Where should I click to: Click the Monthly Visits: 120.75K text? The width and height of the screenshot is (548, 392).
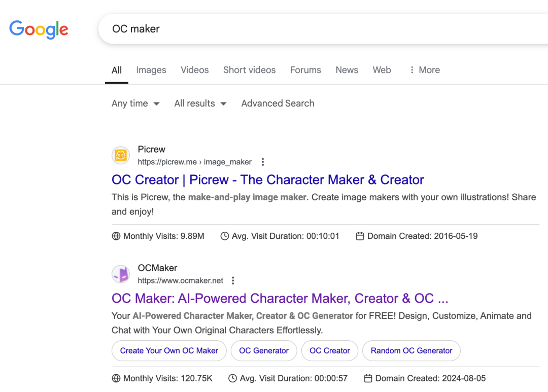(x=168, y=378)
